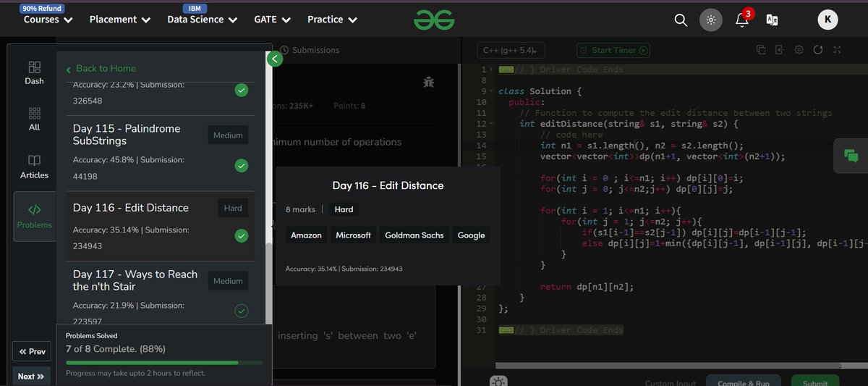
Task: Click the Goldman Sachs company tag
Action: tap(414, 235)
